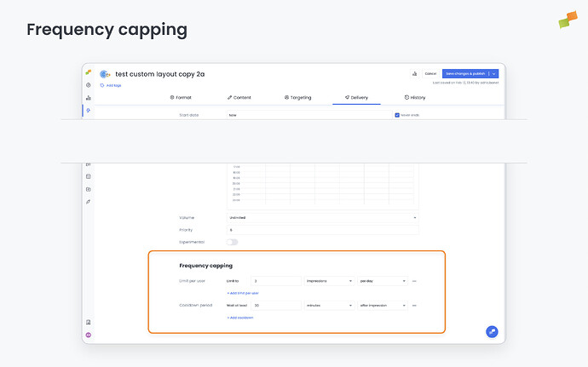Open the minutes dropdown in Cooldown period
Image resolution: width=588 pixels, height=367 pixels.
click(x=329, y=306)
